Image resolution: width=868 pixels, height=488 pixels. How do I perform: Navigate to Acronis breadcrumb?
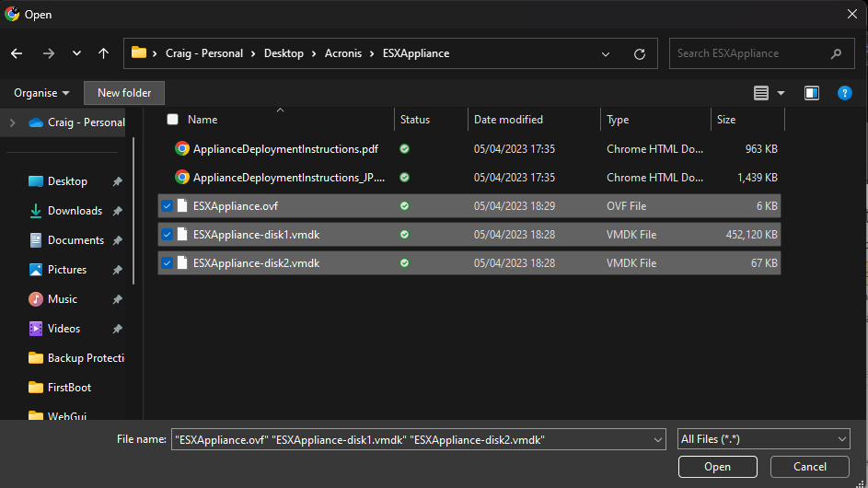[x=343, y=53]
